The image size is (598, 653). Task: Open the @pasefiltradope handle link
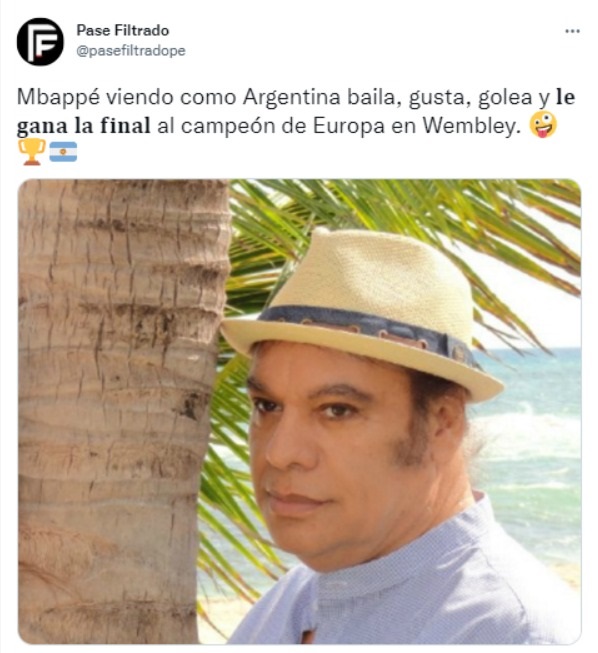coord(131,51)
